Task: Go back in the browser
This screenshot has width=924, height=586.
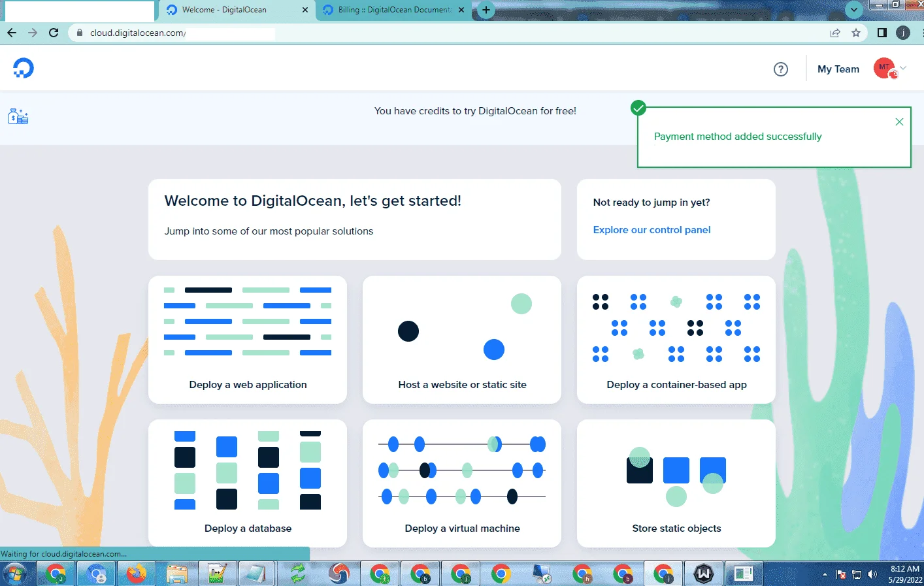Action: point(12,33)
